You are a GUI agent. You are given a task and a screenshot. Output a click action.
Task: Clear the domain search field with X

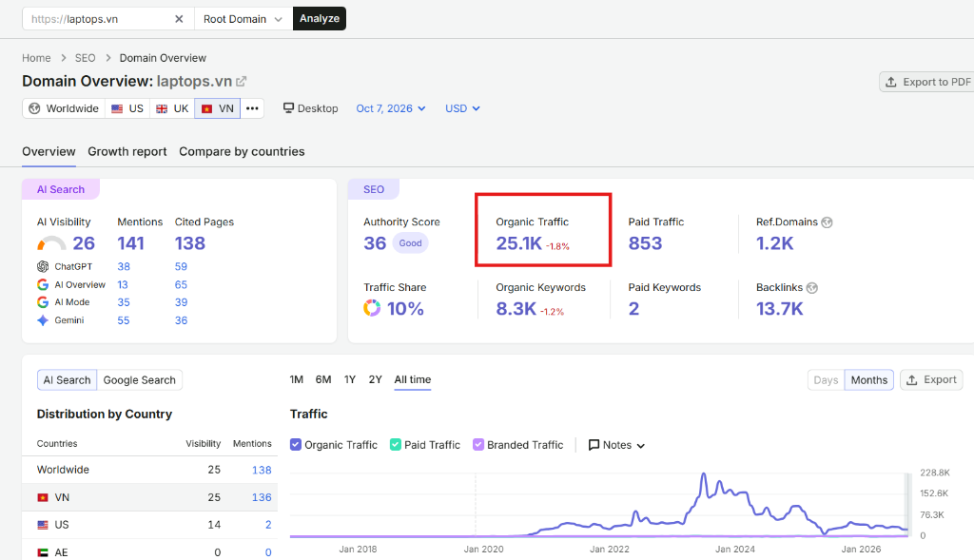tap(179, 19)
